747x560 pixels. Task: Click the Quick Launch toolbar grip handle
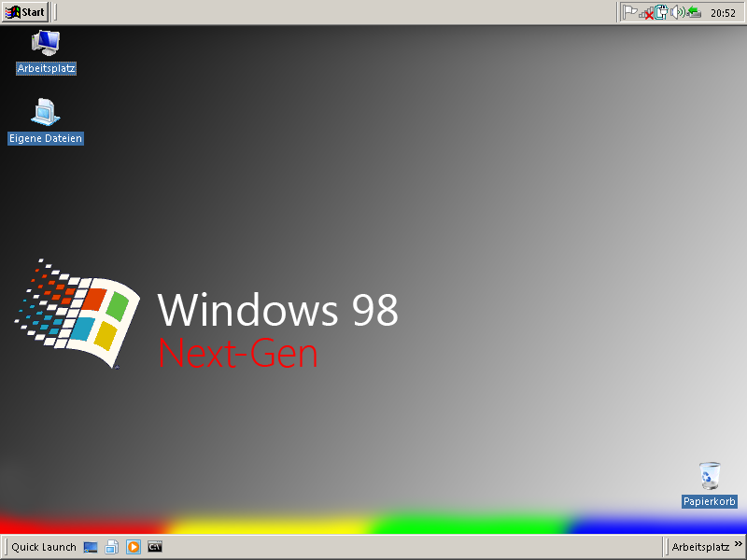point(7,547)
